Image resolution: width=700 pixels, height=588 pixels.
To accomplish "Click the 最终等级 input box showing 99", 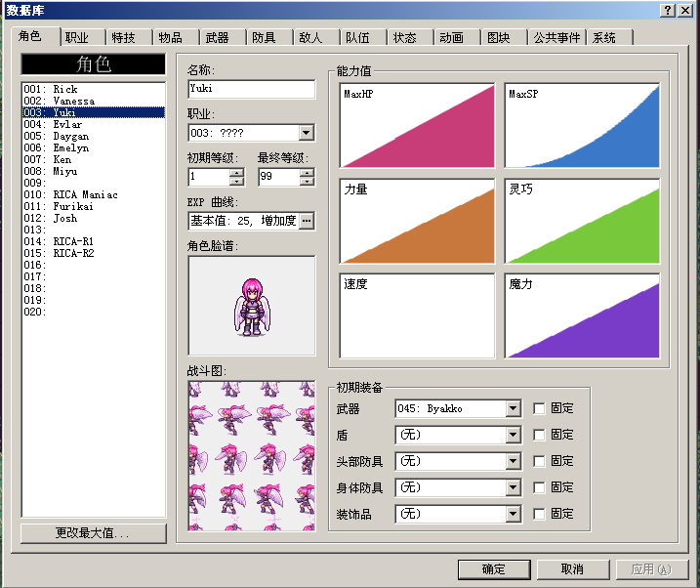I will click(279, 177).
